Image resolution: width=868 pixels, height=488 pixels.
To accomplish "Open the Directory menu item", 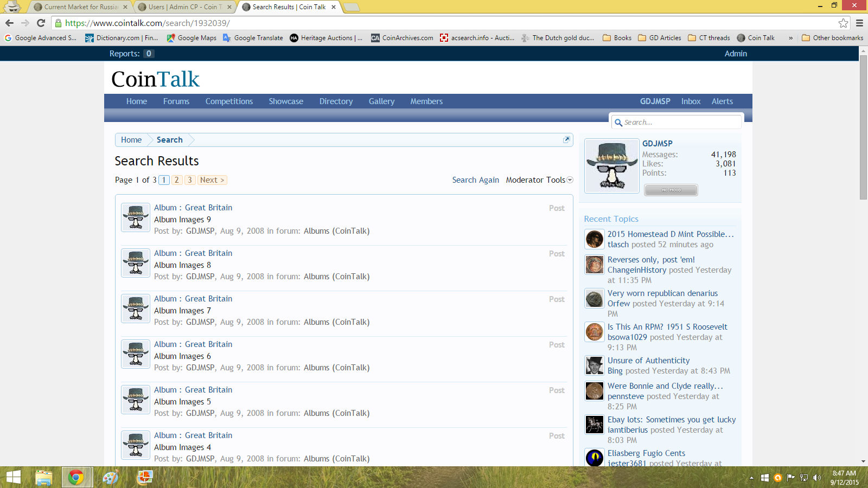I will pyautogui.click(x=336, y=101).
